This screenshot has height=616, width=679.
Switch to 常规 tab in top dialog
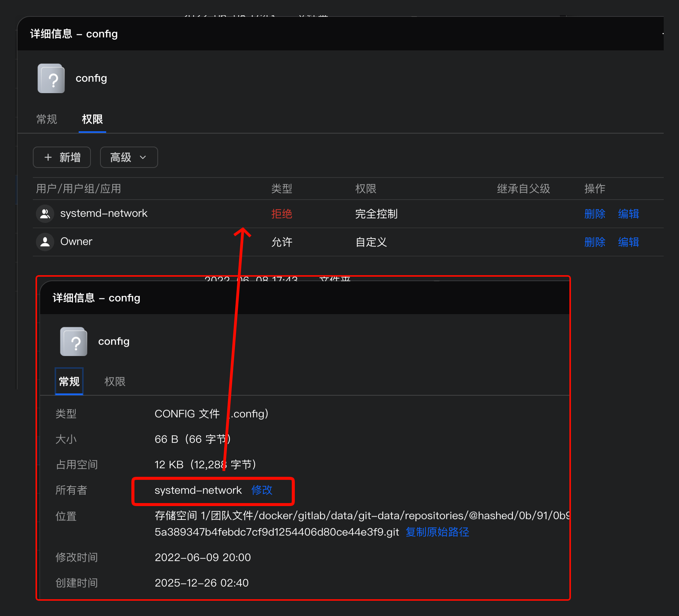pyautogui.click(x=47, y=119)
